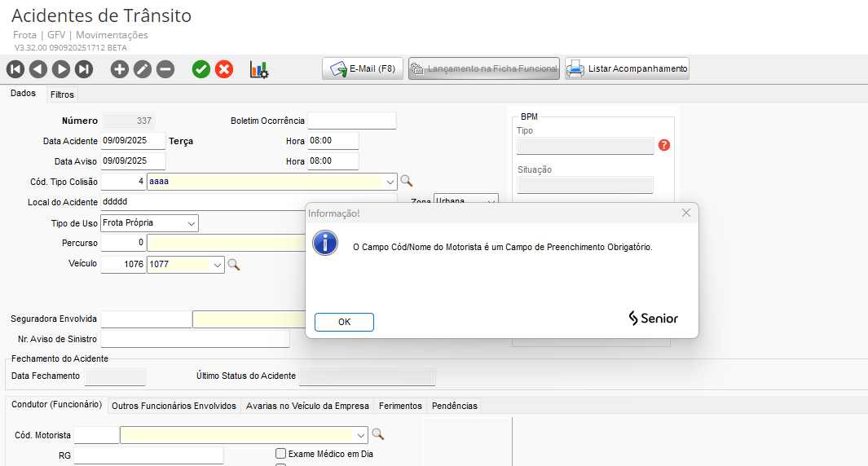Click the RG input field
The width and height of the screenshot is (868, 466).
pos(148,455)
